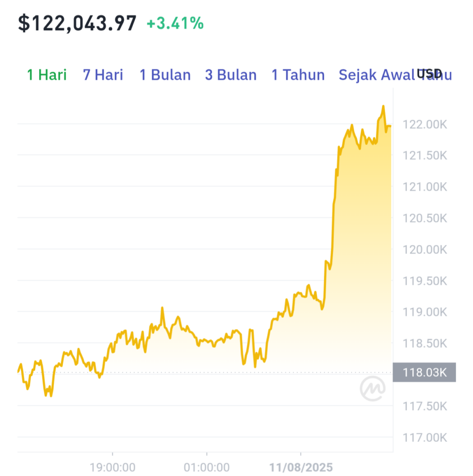Switch to the 7 Hari range
The image size is (473, 476).
pos(103,75)
